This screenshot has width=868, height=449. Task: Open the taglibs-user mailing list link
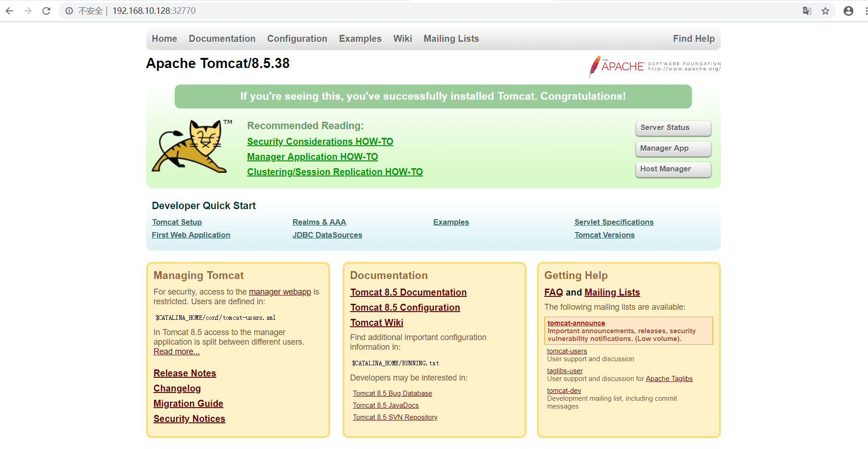click(x=565, y=371)
